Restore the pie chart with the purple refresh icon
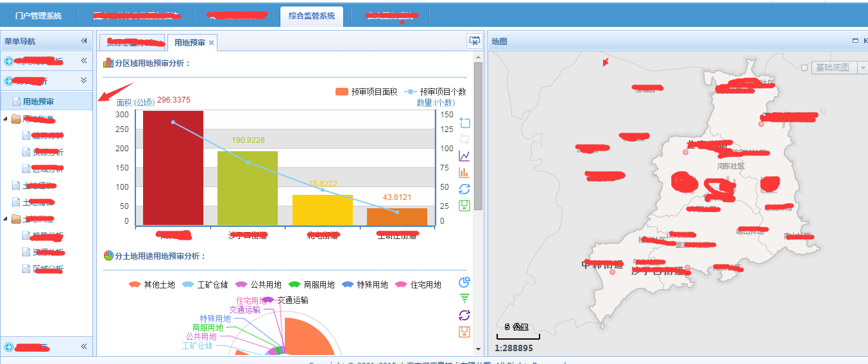868x364 pixels. click(465, 315)
